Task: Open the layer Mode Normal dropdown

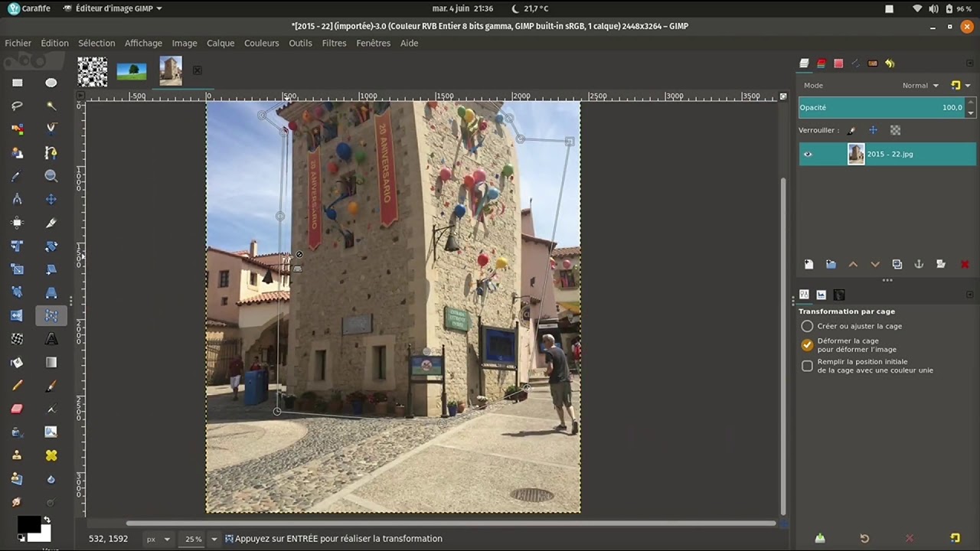Action: [920, 86]
